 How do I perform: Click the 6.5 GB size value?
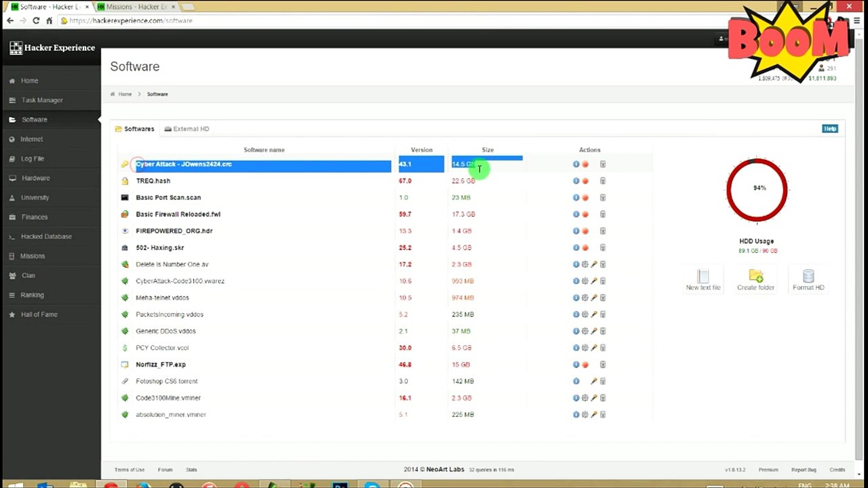[462, 348]
